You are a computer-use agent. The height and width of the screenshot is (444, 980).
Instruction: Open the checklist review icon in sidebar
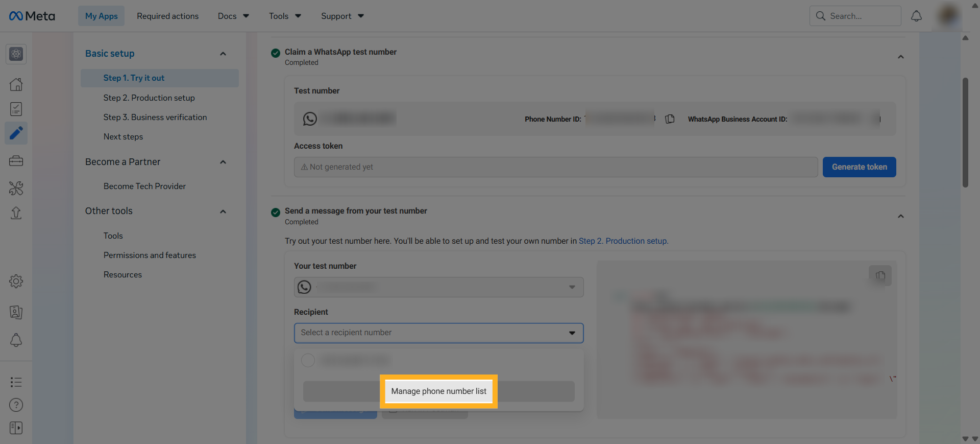(16, 109)
